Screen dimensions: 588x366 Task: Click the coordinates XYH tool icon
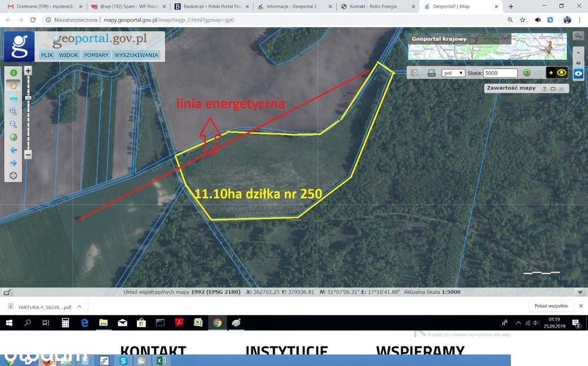(14, 98)
